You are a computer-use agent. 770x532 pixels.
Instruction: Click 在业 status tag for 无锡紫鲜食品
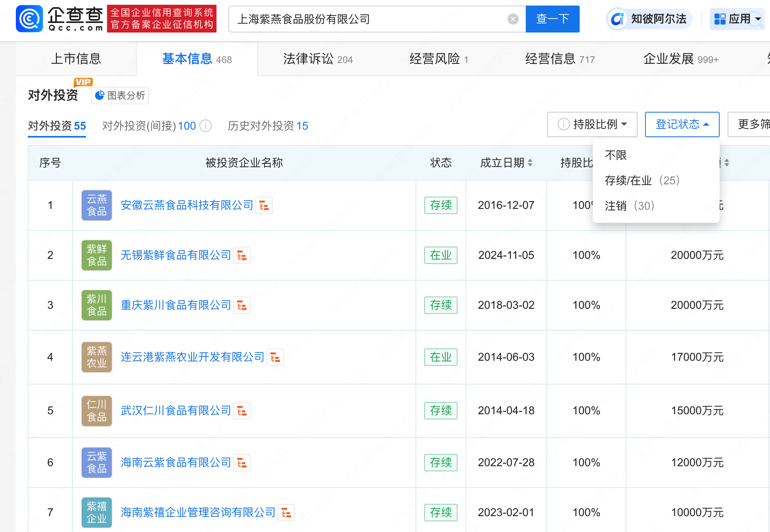coord(441,255)
